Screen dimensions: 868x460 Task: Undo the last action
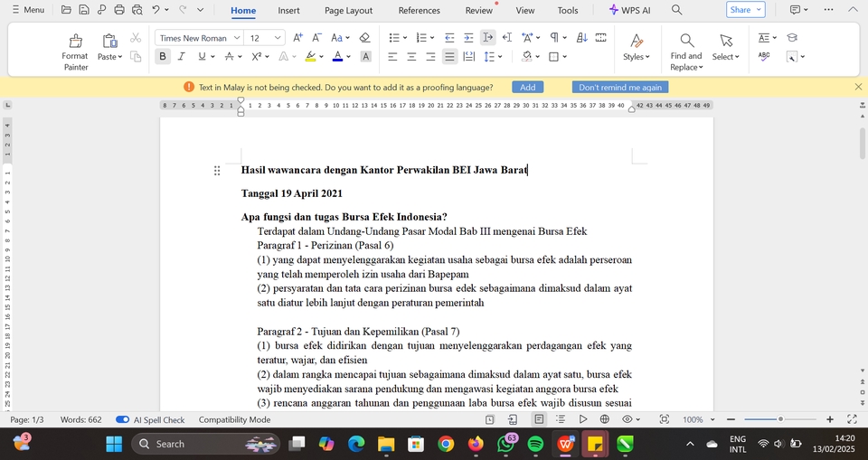coord(156,9)
